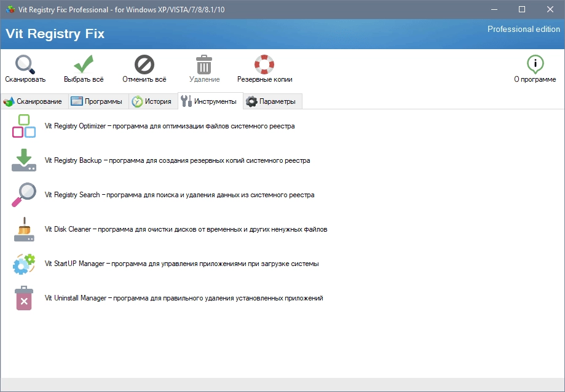Click the Vit StartUP Manager description link
The image size is (565, 392).
click(x=181, y=264)
